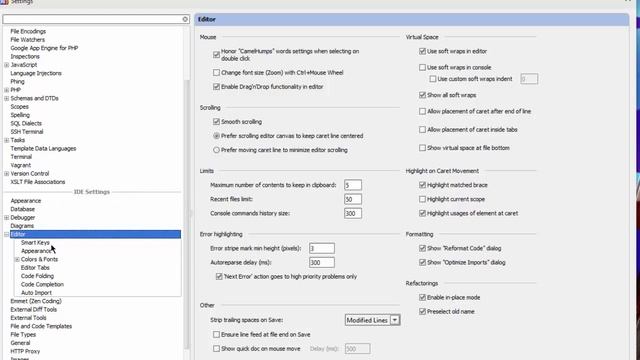Toggle Enable Drag'n'Drop functionality in editor

point(216,87)
